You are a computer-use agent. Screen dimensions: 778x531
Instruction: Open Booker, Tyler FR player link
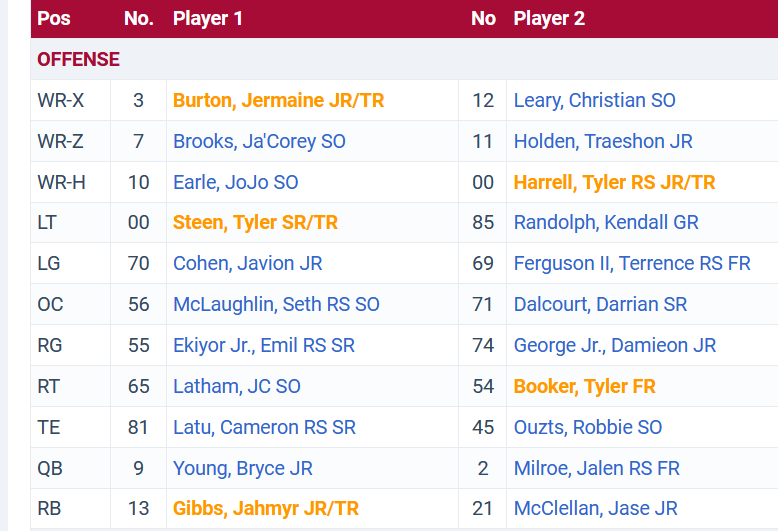pyautogui.click(x=585, y=386)
